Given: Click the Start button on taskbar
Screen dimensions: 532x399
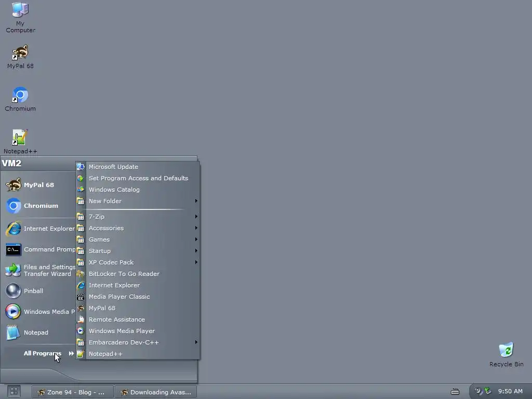Looking at the screenshot, I should click(x=14, y=392).
